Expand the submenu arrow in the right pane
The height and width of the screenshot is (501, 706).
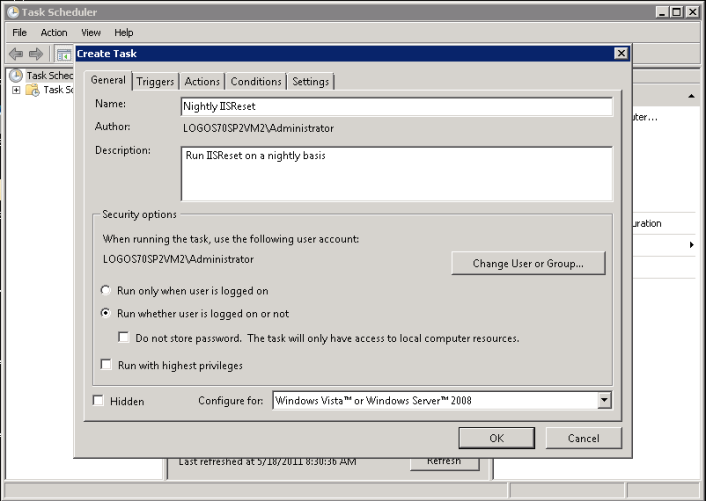point(691,245)
